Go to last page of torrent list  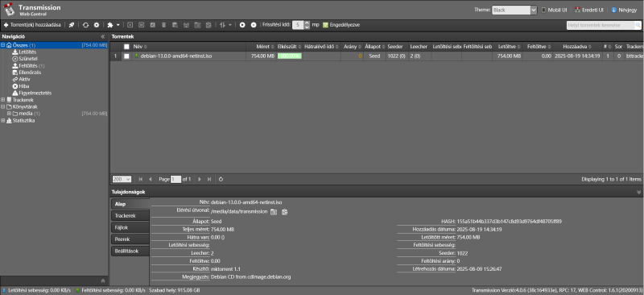[x=209, y=180]
